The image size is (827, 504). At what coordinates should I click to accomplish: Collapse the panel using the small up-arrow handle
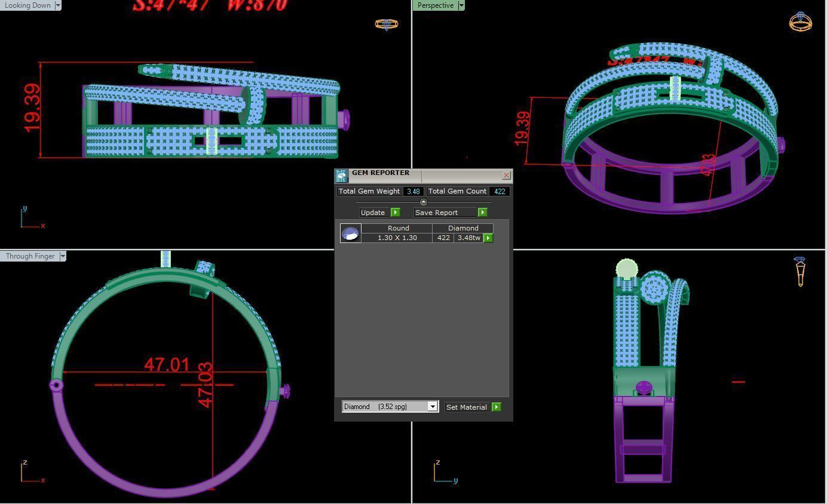tap(424, 202)
